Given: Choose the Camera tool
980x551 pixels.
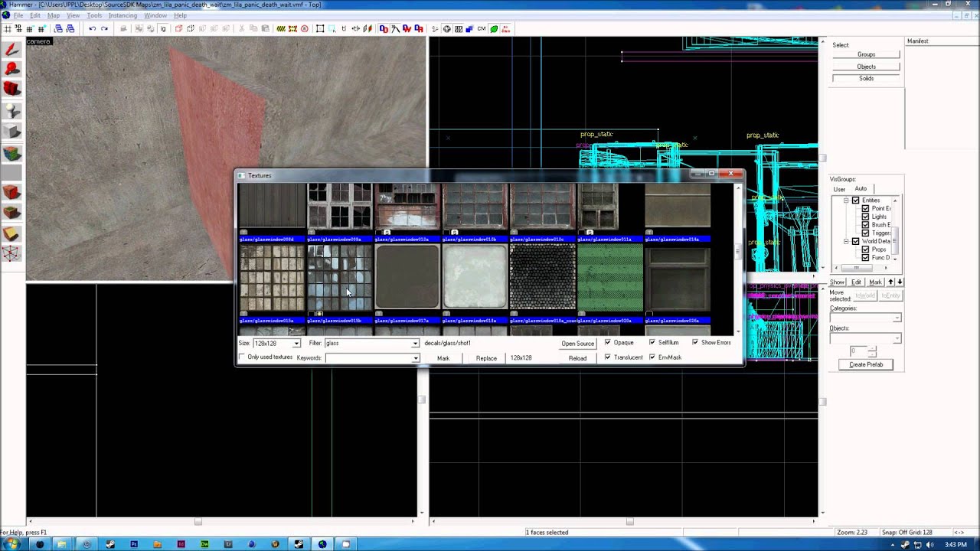Looking at the screenshot, I should [x=11, y=89].
